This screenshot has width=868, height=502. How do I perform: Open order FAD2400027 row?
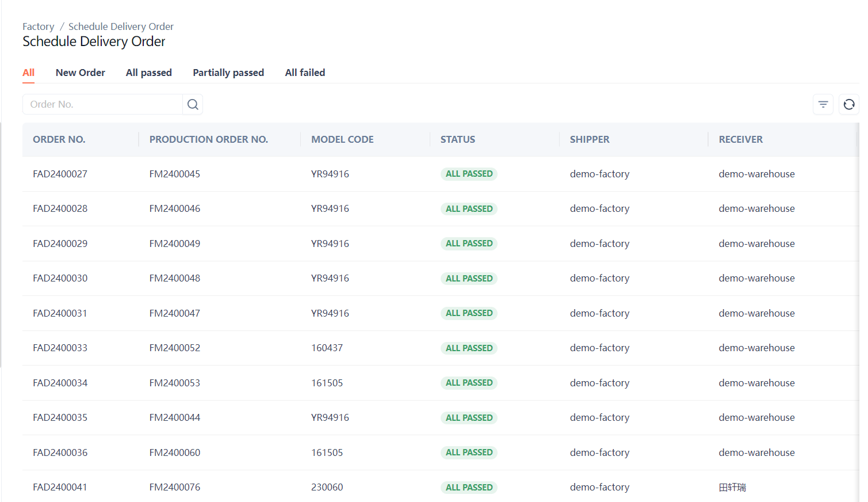pos(60,174)
